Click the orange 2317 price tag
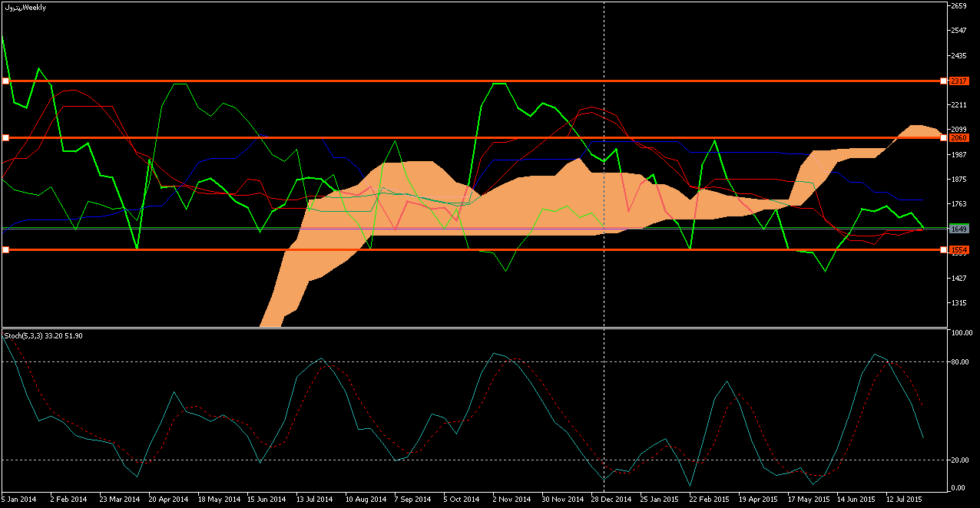The width and height of the screenshot is (980, 508). (958, 81)
